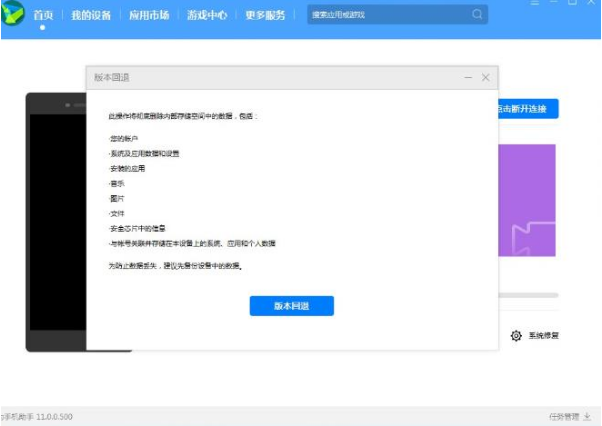Click the gray storage usage bar

click(527, 295)
